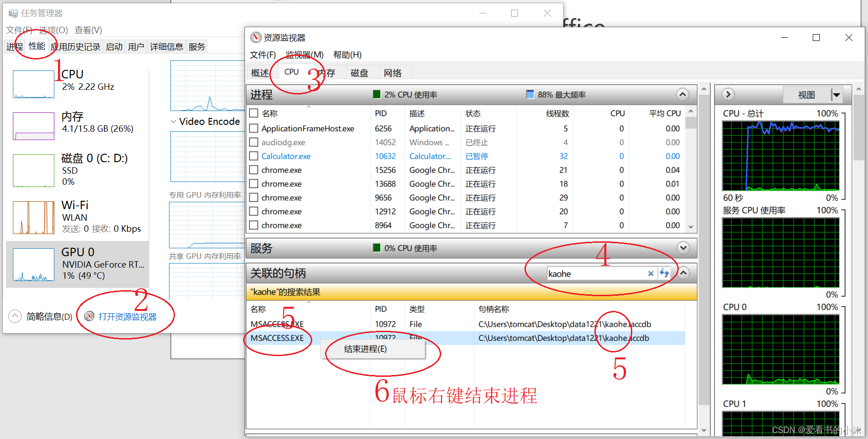This screenshot has width=868, height=439.
Task: Click the refresh search icon beside the handle search
Action: click(x=664, y=273)
